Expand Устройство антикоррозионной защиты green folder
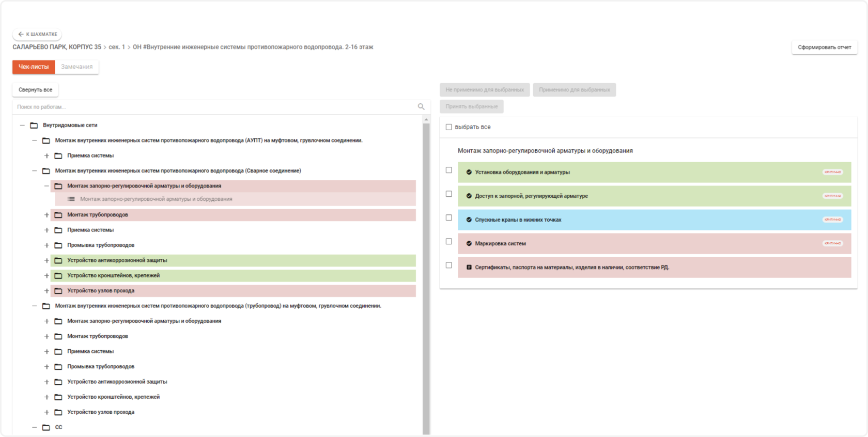This screenshot has height=437, width=868. pyautogui.click(x=47, y=260)
